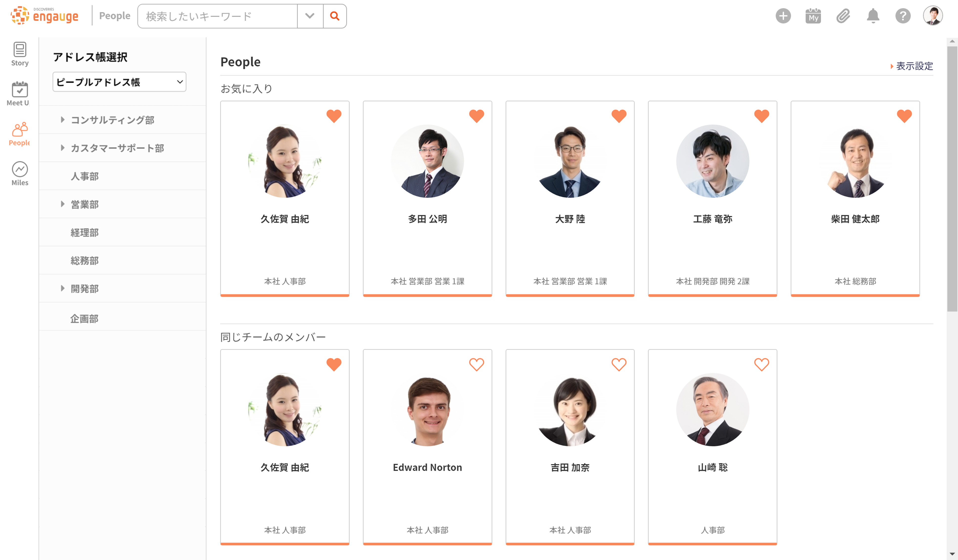
Task: Favorite Edward Norton with the heart
Action: (476, 364)
